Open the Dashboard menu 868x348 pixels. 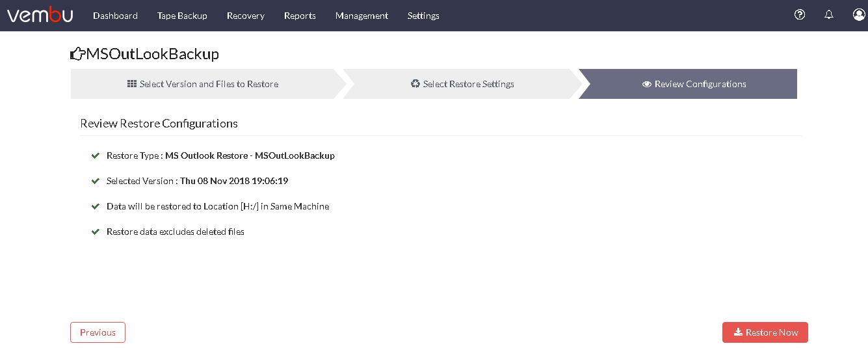[x=115, y=16]
